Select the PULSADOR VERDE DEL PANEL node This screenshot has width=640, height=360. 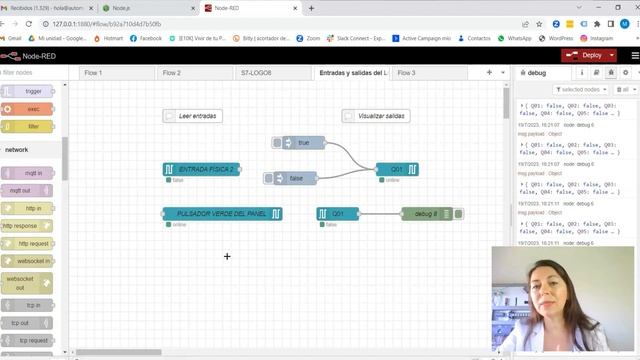(x=222, y=214)
